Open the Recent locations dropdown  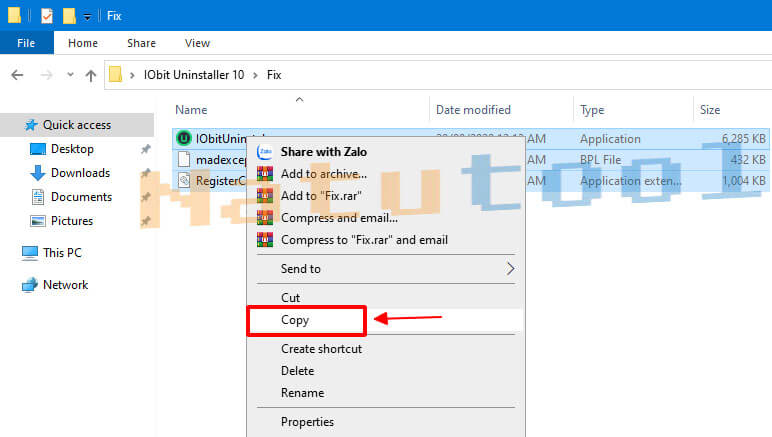click(70, 75)
